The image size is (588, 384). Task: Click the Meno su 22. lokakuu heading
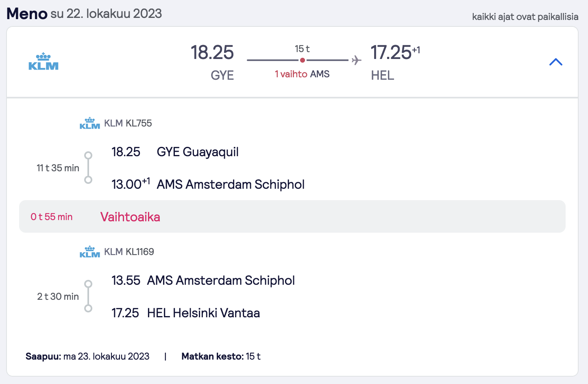(84, 13)
